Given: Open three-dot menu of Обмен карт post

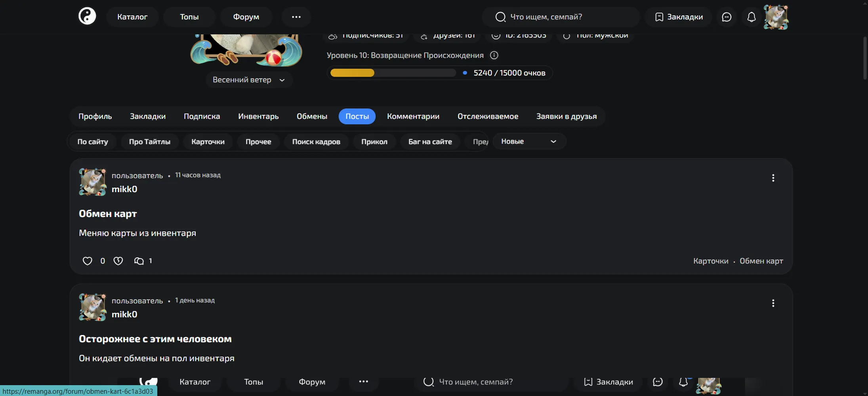Looking at the screenshot, I should [x=773, y=178].
